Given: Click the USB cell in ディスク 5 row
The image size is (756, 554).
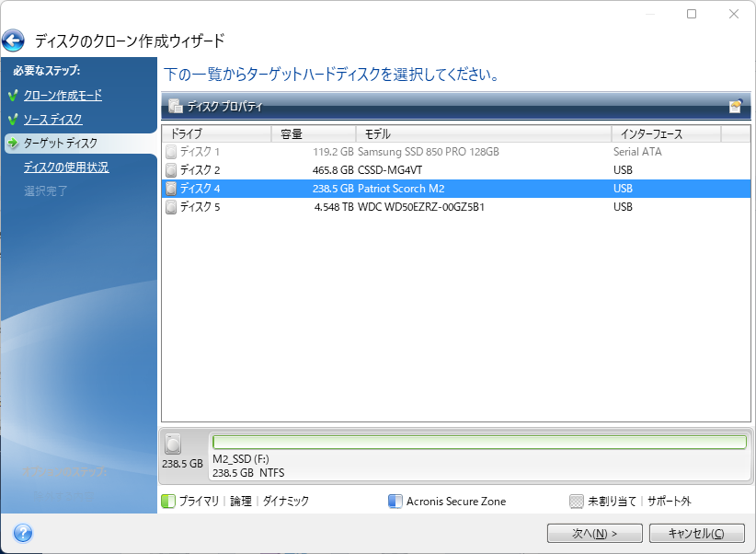Looking at the screenshot, I should click(x=623, y=207).
